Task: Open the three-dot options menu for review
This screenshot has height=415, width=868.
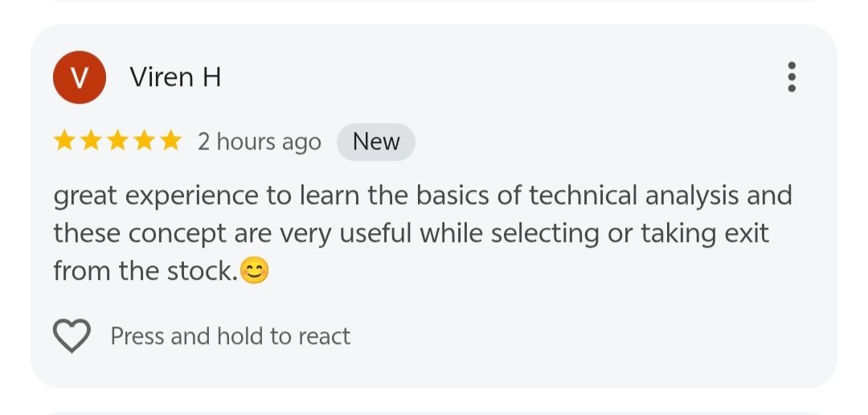Action: coord(792,77)
